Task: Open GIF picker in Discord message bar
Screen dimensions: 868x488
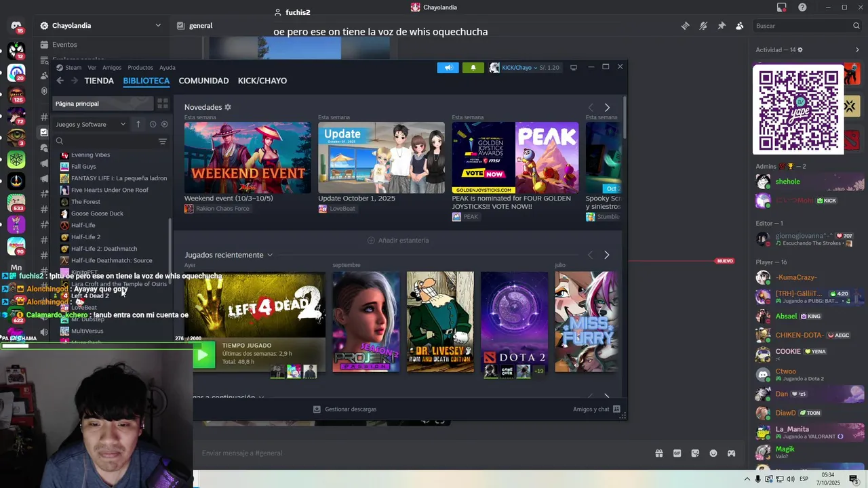Action: click(x=677, y=453)
